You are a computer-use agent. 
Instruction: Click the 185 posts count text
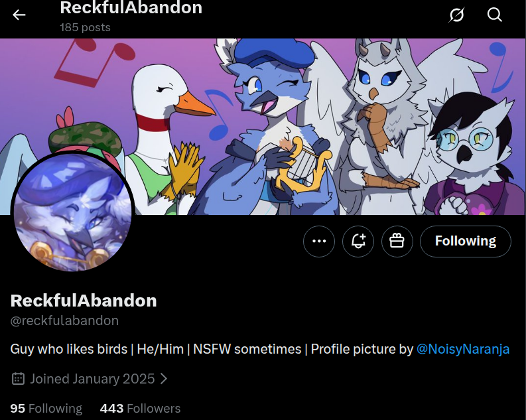tap(85, 27)
